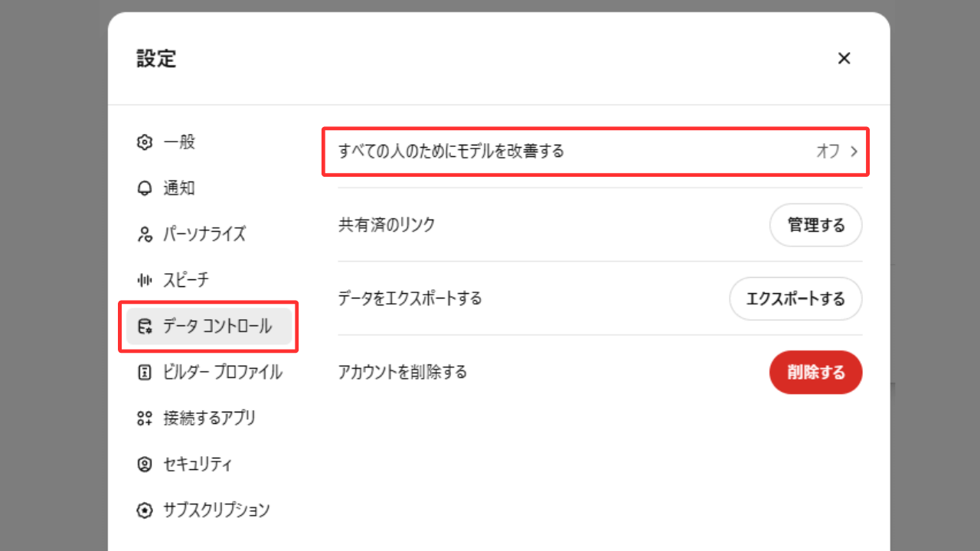Click the 管理する button for shared links
This screenshot has width=980, height=551.
[816, 225]
